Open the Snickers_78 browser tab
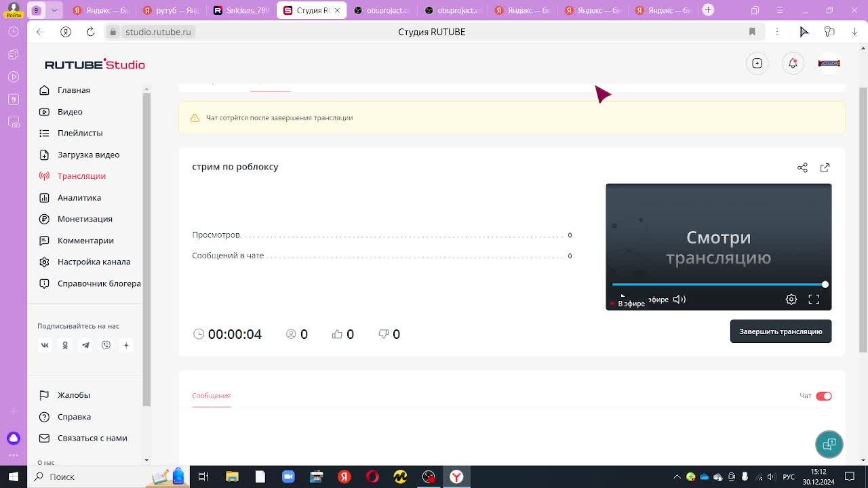This screenshot has width=868, height=488. [241, 10]
